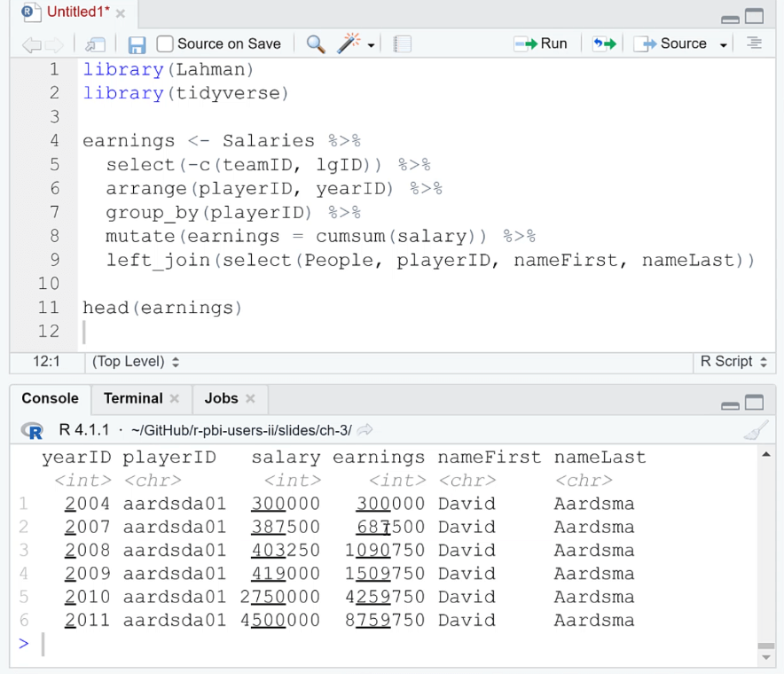
Task: Click console scrollbar down arrow
Action: pos(765,657)
